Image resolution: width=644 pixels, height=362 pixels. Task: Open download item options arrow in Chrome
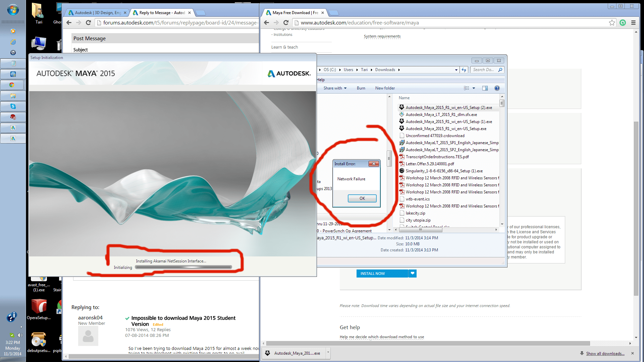point(328,353)
